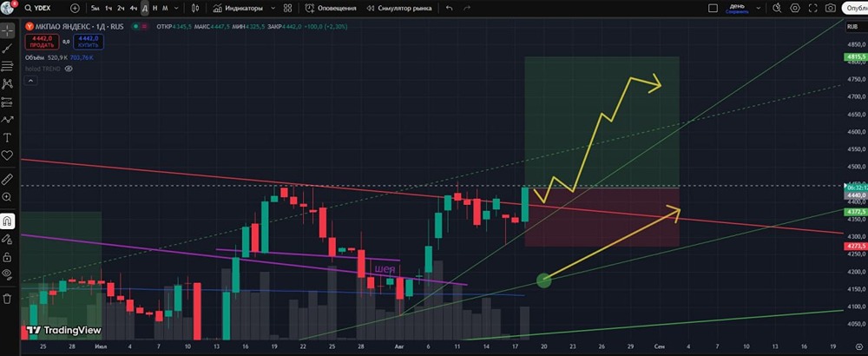Pick the ruler measure tool
Image resolution: width=868 pixels, height=356 pixels.
click(7, 179)
